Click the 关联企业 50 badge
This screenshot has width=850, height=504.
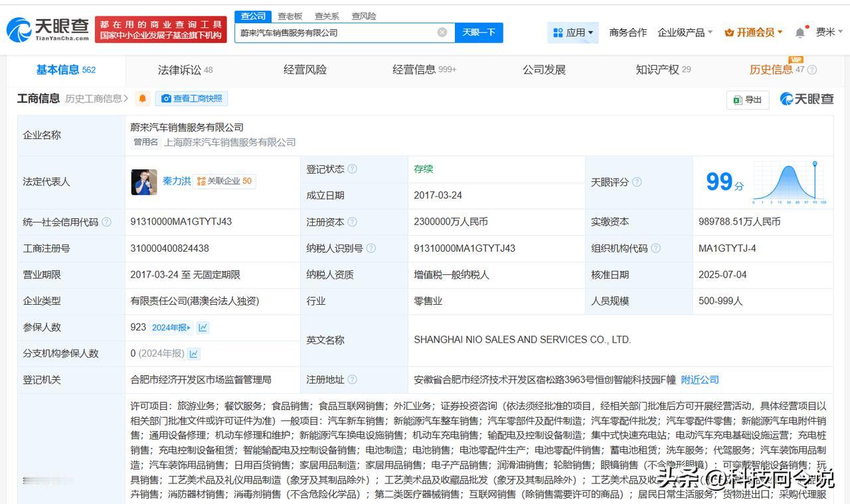224,181
